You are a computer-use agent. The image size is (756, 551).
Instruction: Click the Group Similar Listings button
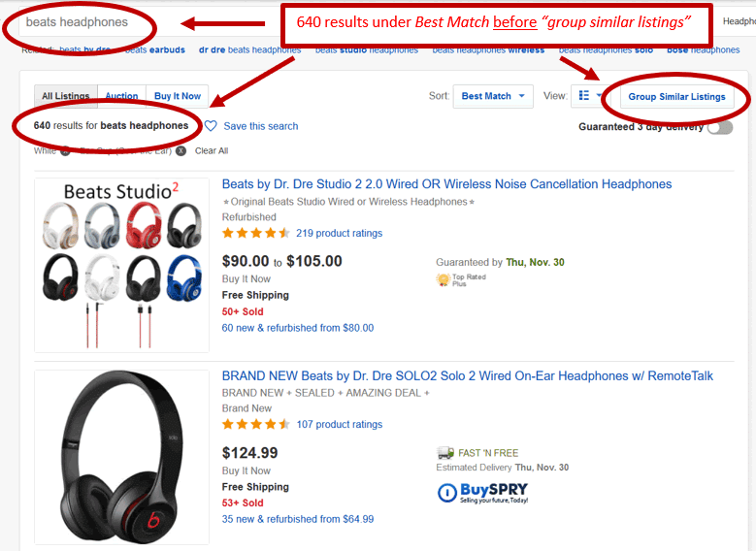point(676,96)
